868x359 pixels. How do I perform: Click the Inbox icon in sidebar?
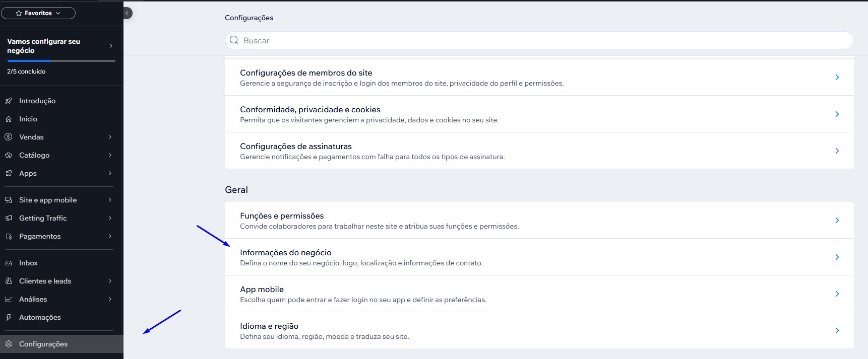[x=9, y=263]
